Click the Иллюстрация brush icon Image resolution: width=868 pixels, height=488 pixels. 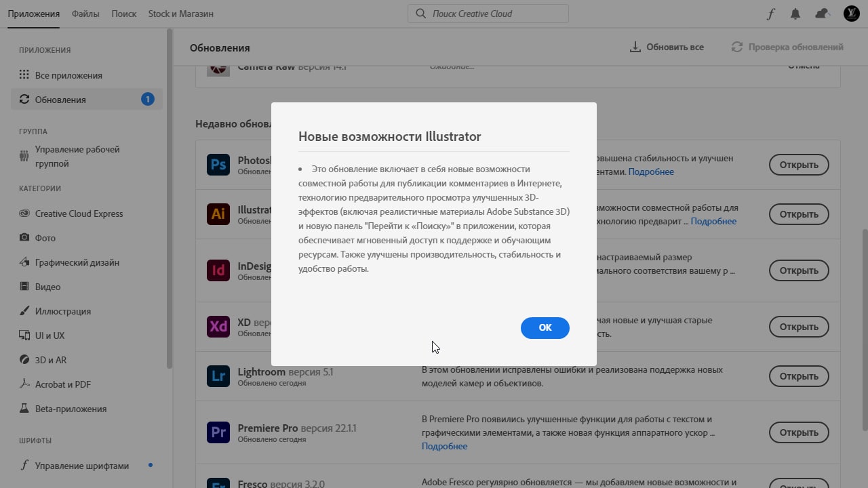(24, 311)
